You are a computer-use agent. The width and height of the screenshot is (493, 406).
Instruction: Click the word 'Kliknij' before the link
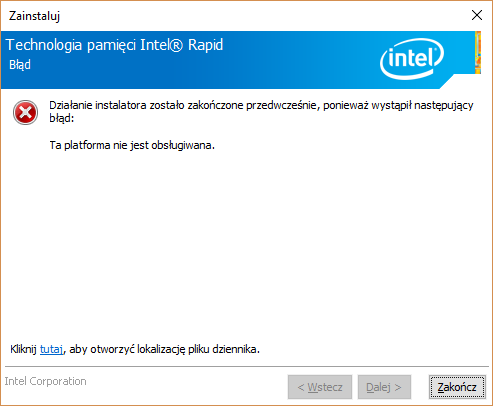point(23,349)
